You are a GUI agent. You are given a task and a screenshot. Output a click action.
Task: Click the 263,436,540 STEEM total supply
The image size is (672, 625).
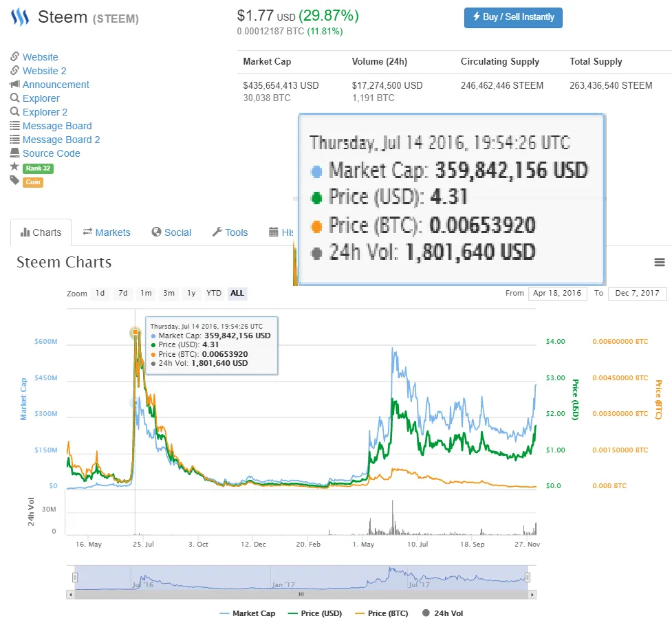coord(611,86)
